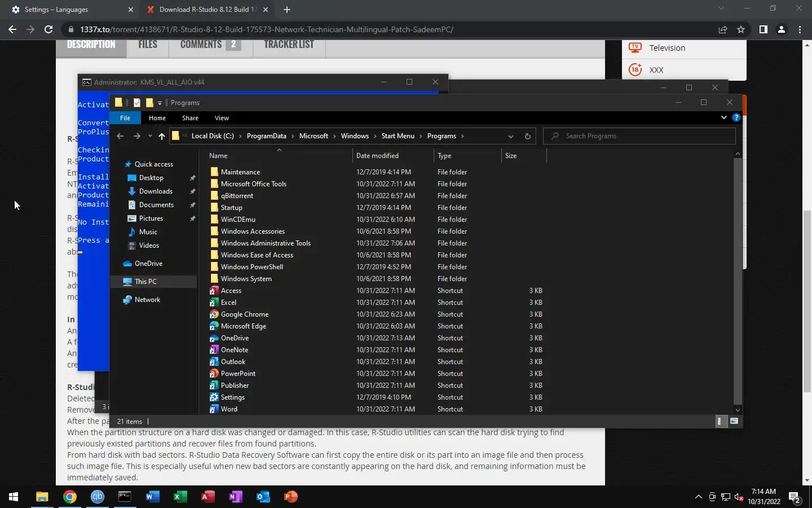Sort by Date modified column header
Image resolution: width=812 pixels, height=508 pixels.
(x=393, y=156)
